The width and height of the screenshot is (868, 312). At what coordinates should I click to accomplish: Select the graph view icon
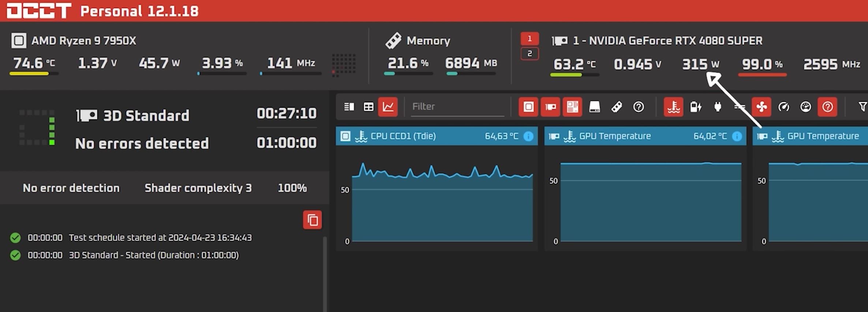[x=388, y=107]
